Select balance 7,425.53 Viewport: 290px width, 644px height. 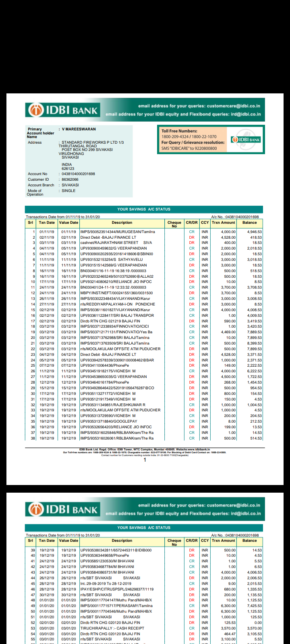[x=255, y=606]
